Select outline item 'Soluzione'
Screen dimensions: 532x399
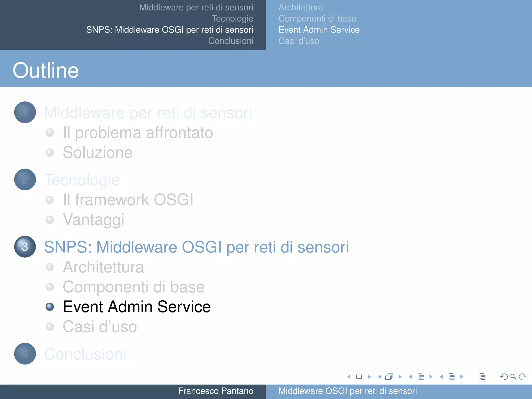click(98, 152)
